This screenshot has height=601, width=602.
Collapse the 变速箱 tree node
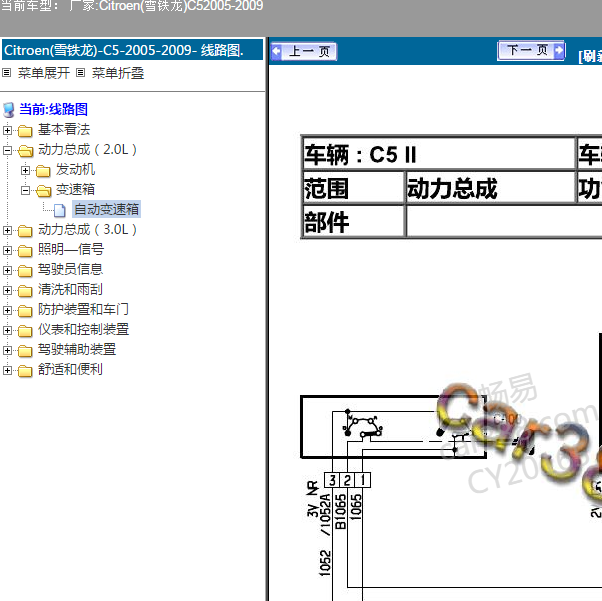(25, 190)
